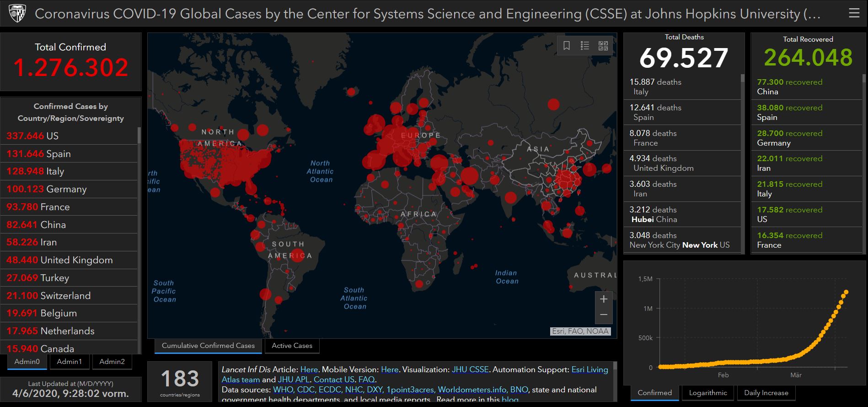Image resolution: width=868 pixels, height=407 pixels.
Task: Open the basemap gallery grid icon
Action: 603,46
